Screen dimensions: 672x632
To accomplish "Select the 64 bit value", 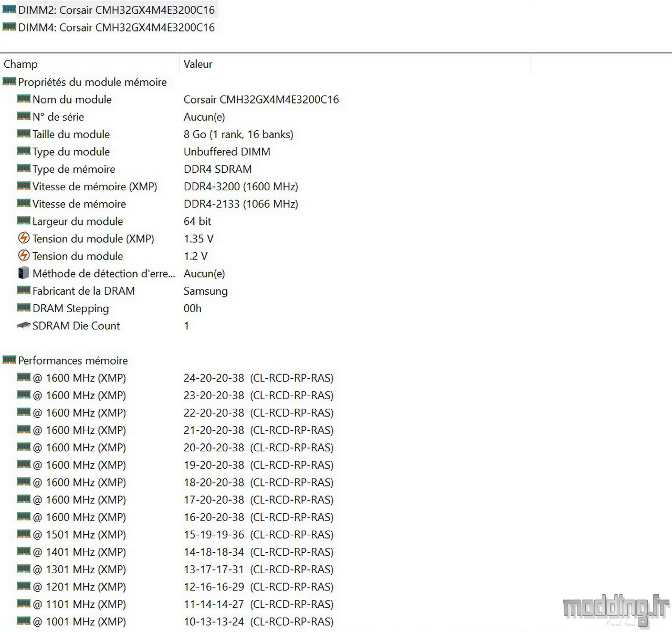I will coord(197,221).
